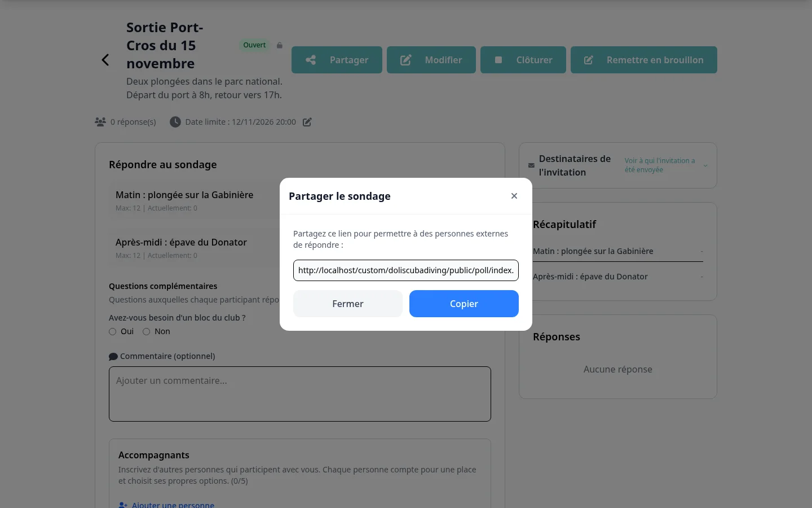Click Fermer in the share dialog
Screen dimensions: 812x508
click(348, 304)
